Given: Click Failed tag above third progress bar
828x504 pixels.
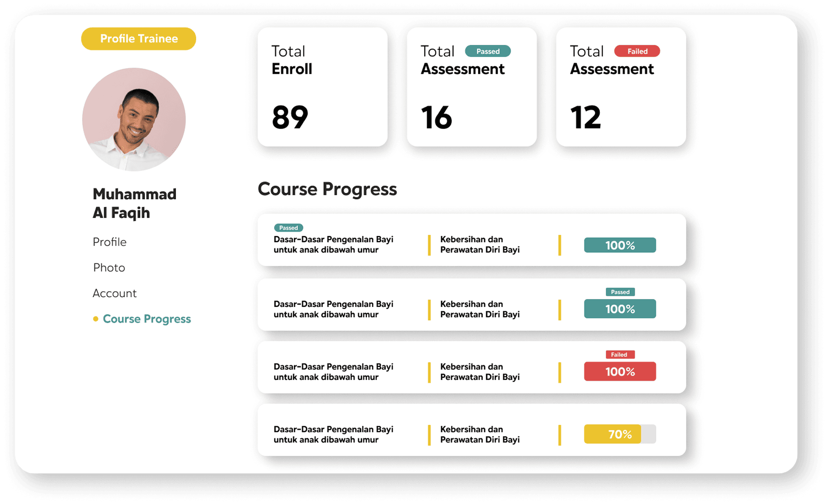Looking at the screenshot, I should click(619, 355).
